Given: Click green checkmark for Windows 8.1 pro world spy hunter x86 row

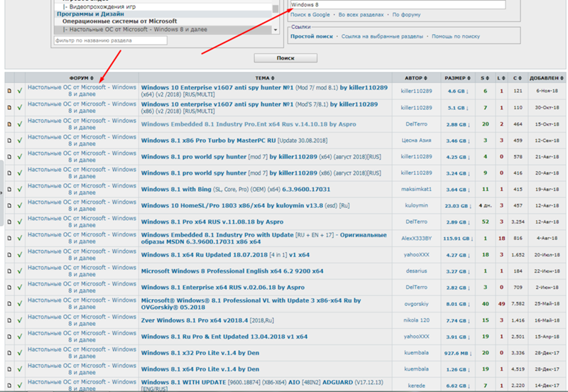Looking at the screenshot, I should click(20, 173).
